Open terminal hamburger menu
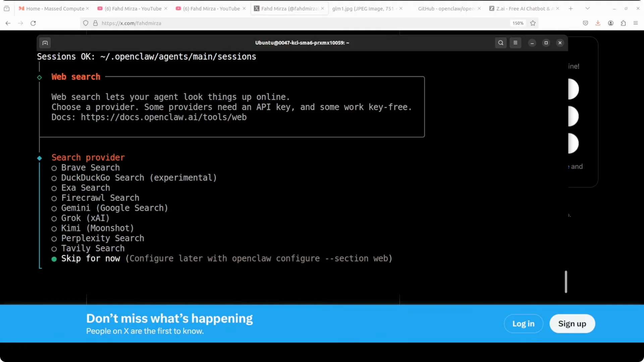644x362 pixels. click(516, 43)
